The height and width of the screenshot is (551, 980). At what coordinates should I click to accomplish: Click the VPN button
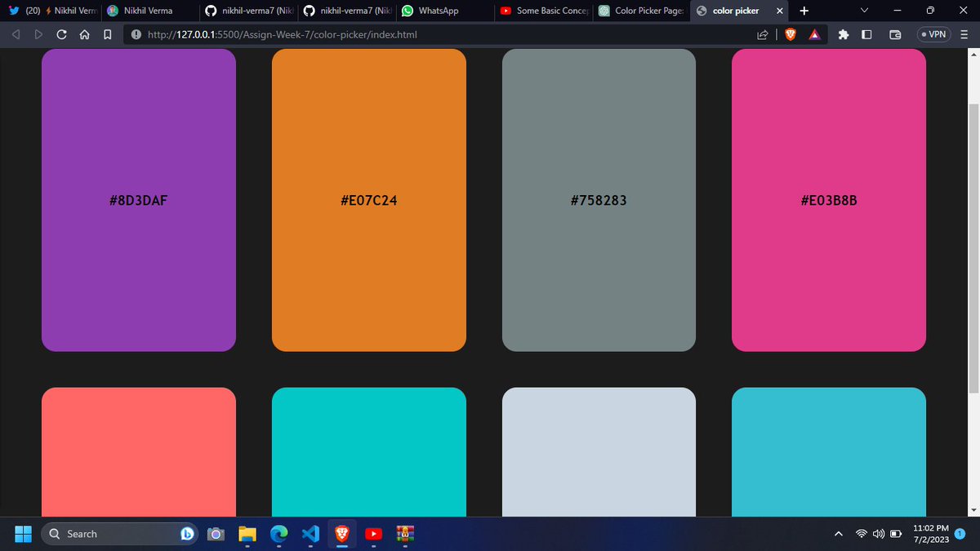(933, 34)
